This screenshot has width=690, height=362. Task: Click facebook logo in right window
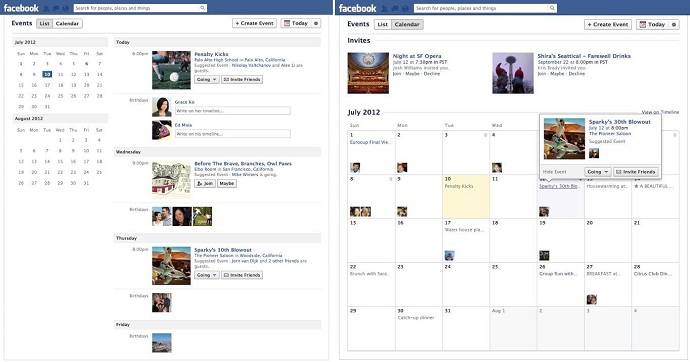[357, 8]
